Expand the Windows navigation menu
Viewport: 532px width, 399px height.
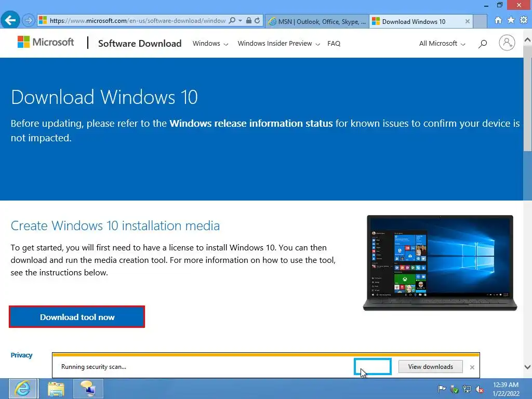point(210,44)
